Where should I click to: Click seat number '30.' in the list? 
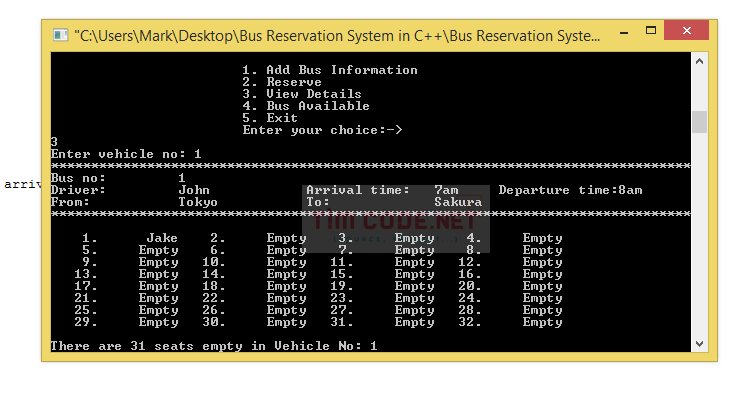(214, 322)
